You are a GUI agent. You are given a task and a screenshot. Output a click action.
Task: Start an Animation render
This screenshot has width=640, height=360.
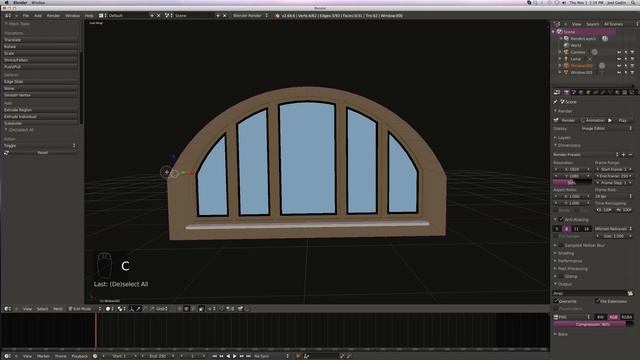click(x=593, y=120)
